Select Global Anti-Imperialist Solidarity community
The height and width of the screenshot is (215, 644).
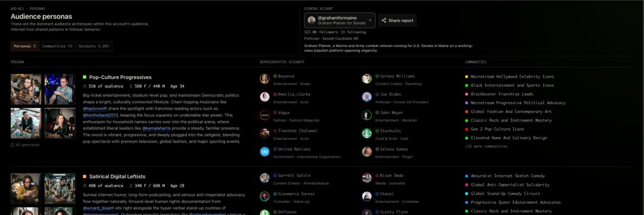pyautogui.click(x=510, y=185)
